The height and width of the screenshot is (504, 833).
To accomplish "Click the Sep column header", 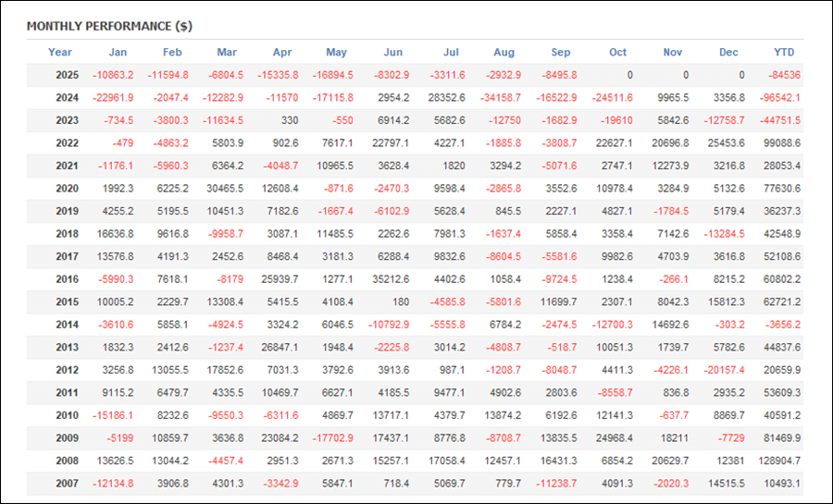I will pos(560,53).
